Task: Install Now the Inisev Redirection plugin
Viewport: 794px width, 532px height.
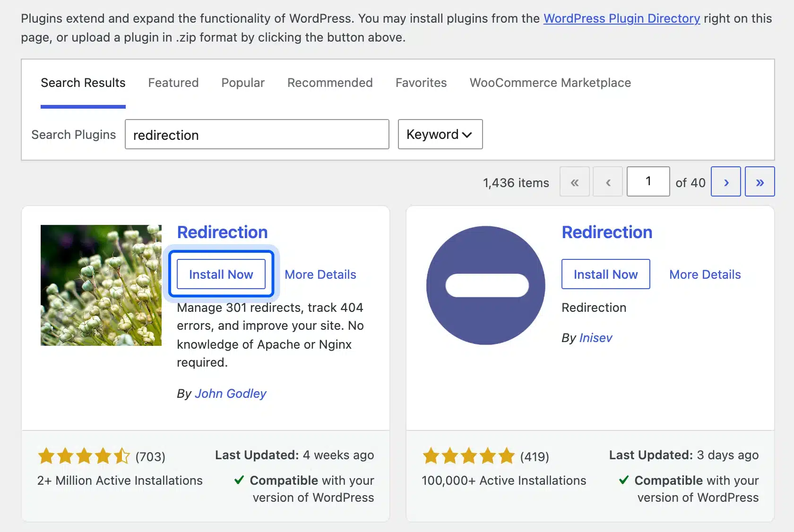Action: pyautogui.click(x=606, y=274)
